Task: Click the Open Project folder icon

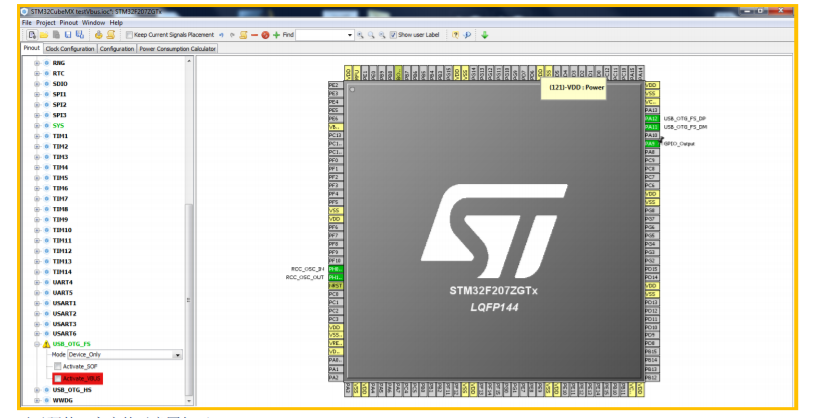Action: [x=44, y=35]
